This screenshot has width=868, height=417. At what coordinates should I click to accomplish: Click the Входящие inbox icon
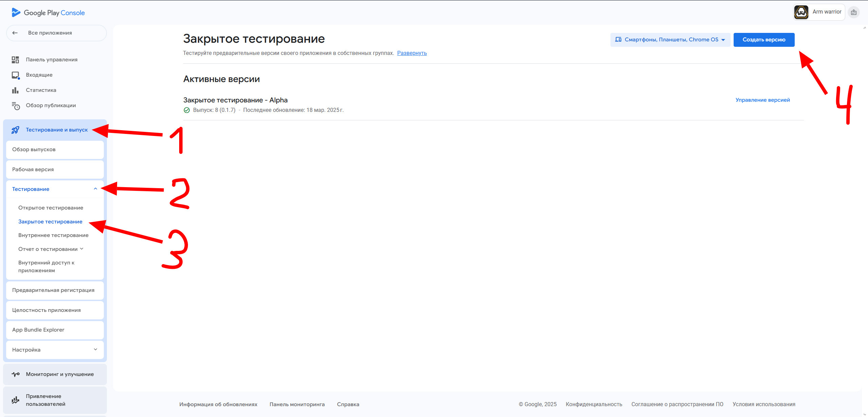[x=16, y=75]
